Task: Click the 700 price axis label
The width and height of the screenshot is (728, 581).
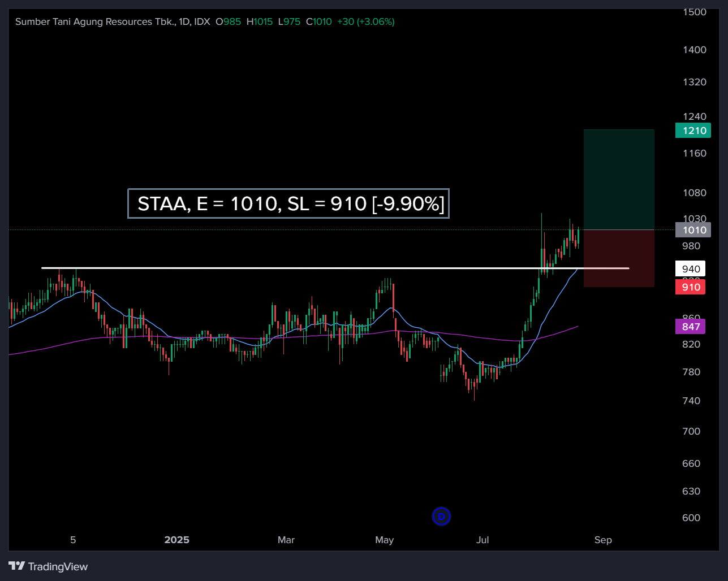Action: tap(691, 431)
